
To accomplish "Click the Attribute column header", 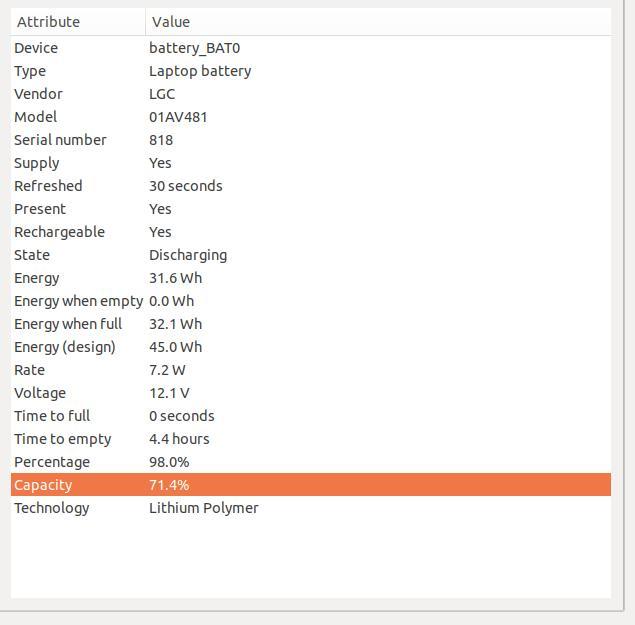I will 78,22.
